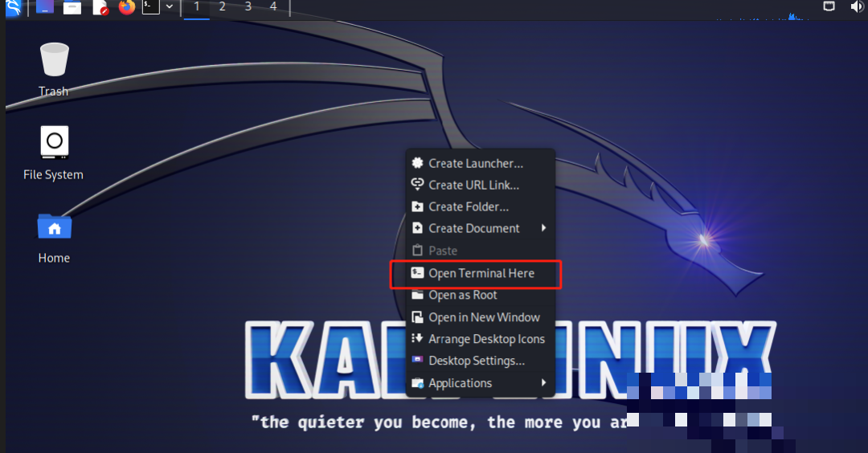Select the Home folder desktop icon
Viewport: 868px width, 453px height.
click(55, 239)
